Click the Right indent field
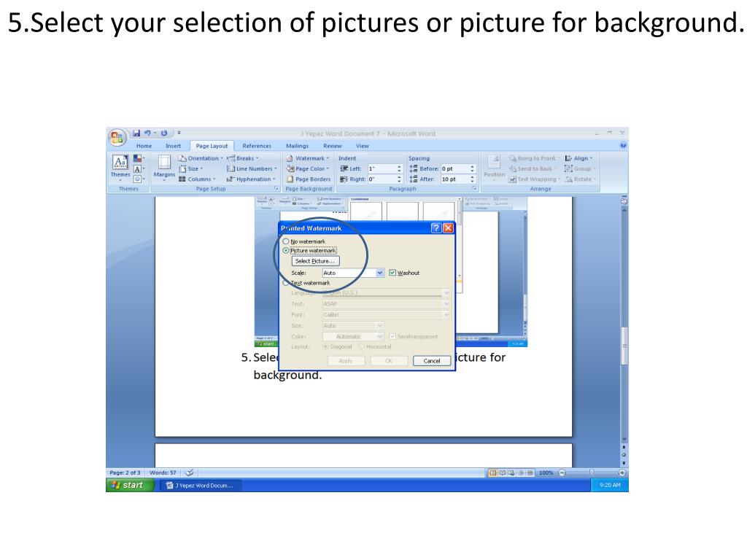The image size is (747, 560). click(x=382, y=179)
